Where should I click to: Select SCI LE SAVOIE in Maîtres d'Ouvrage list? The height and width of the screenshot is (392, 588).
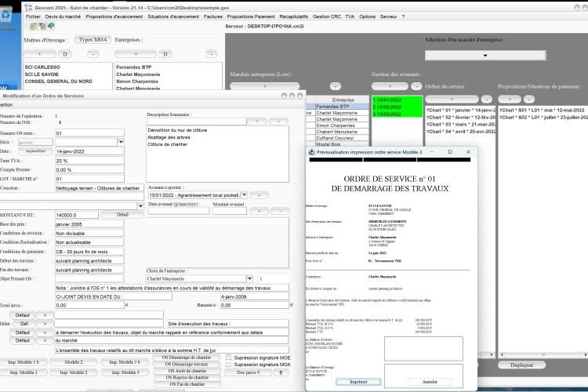42,74
